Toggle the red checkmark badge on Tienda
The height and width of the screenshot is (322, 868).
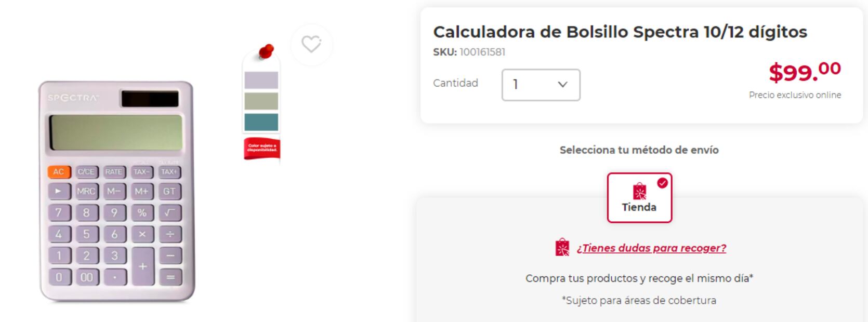662,183
